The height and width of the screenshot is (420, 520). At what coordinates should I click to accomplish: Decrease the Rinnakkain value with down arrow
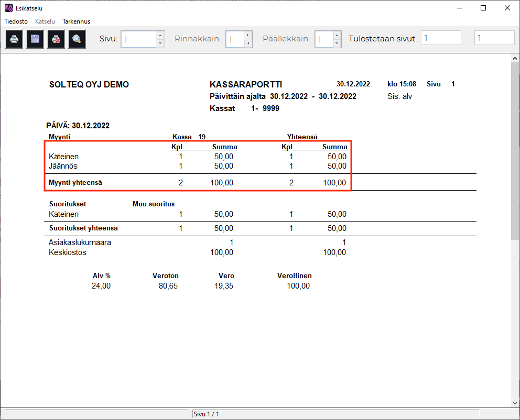(x=248, y=43)
